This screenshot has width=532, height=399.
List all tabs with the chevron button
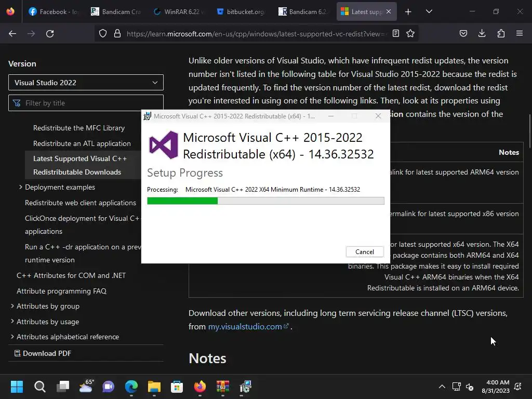pyautogui.click(x=429, y=11)
